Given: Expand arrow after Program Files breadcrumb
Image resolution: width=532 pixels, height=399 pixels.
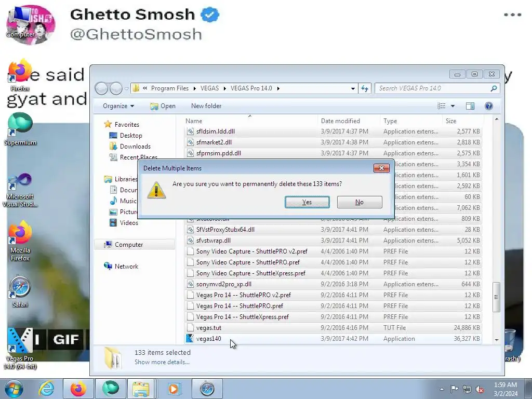Looking at the screenshot, I should pos(195,88).
